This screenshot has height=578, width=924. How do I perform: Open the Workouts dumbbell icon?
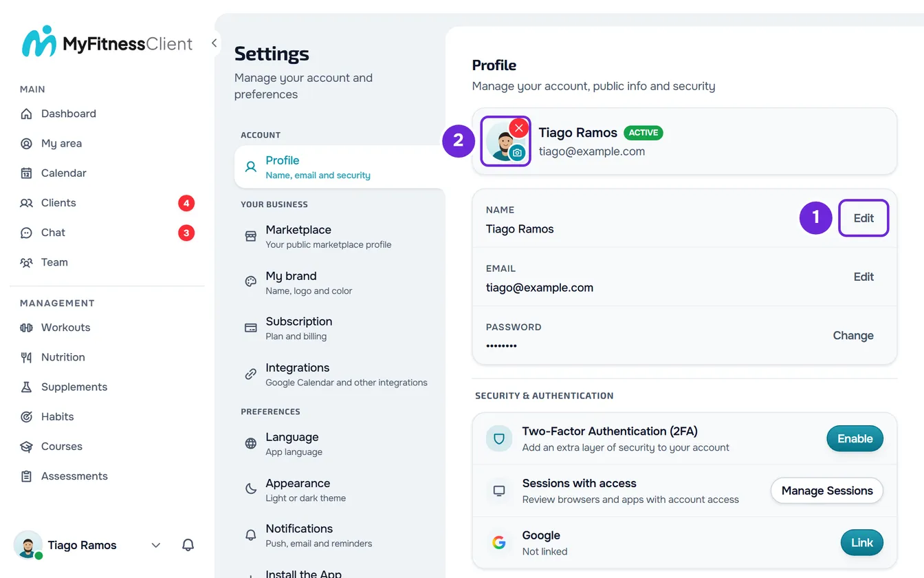26,328
